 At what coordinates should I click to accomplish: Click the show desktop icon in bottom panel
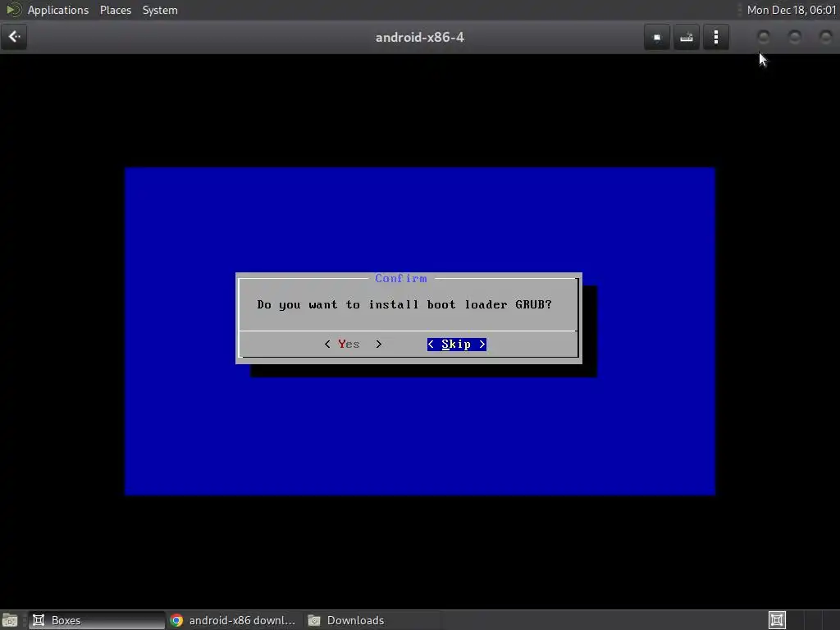10,620
